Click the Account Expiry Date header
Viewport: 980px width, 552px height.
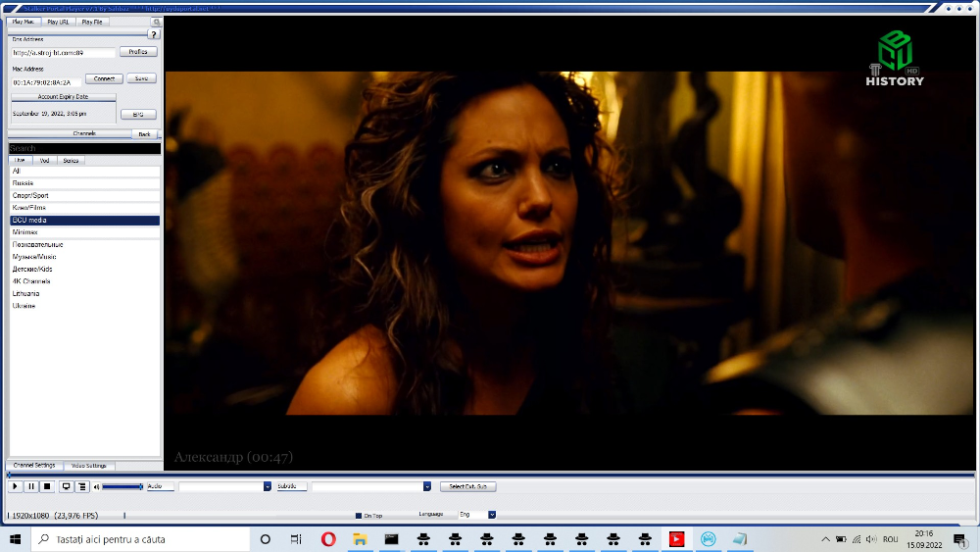63,97
